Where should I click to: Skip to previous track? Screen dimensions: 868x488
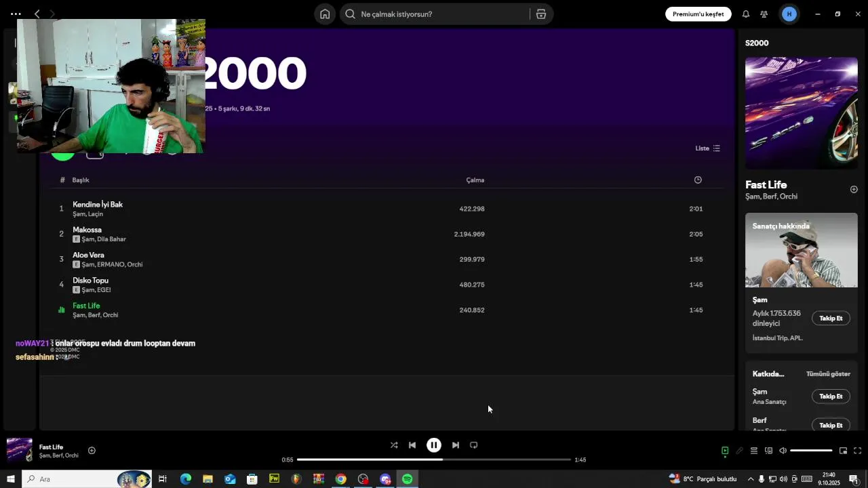412,445
